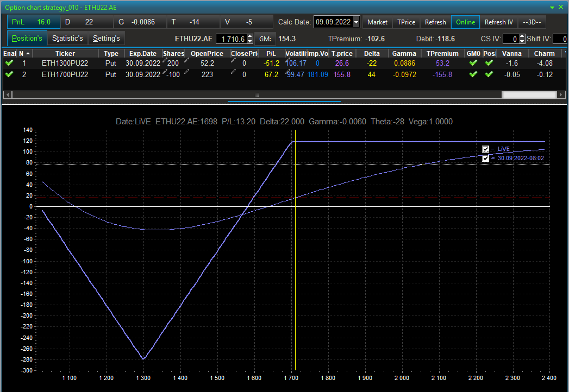Viewport: 569px width, 392px height.
Task: Click Imp.Vol value 181.09
Action: click(317, 74)
